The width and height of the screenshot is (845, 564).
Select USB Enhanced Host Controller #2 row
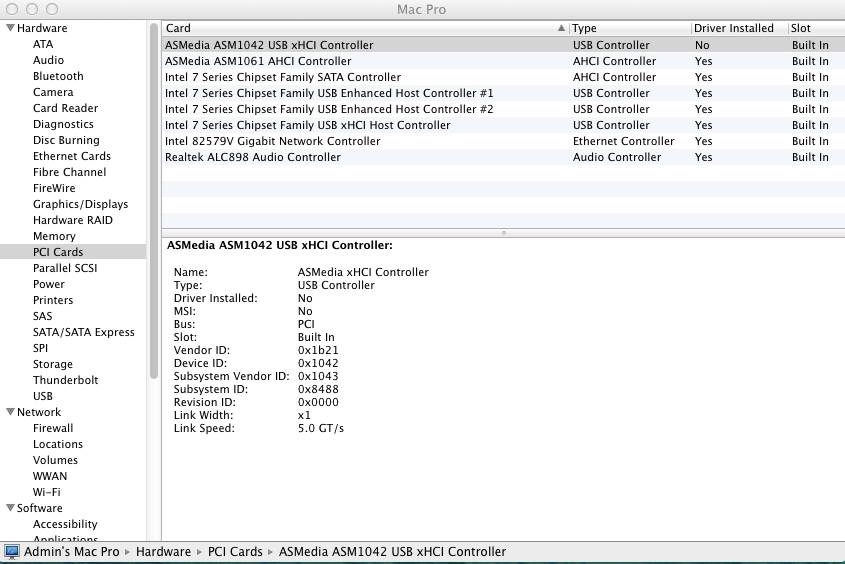(x=503, y=109)
